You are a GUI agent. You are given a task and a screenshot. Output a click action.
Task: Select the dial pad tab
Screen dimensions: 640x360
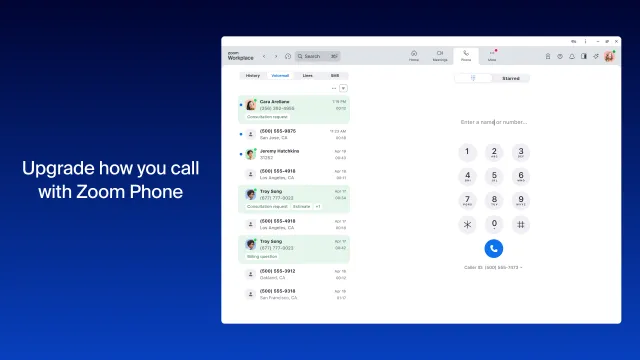[473, 78]
